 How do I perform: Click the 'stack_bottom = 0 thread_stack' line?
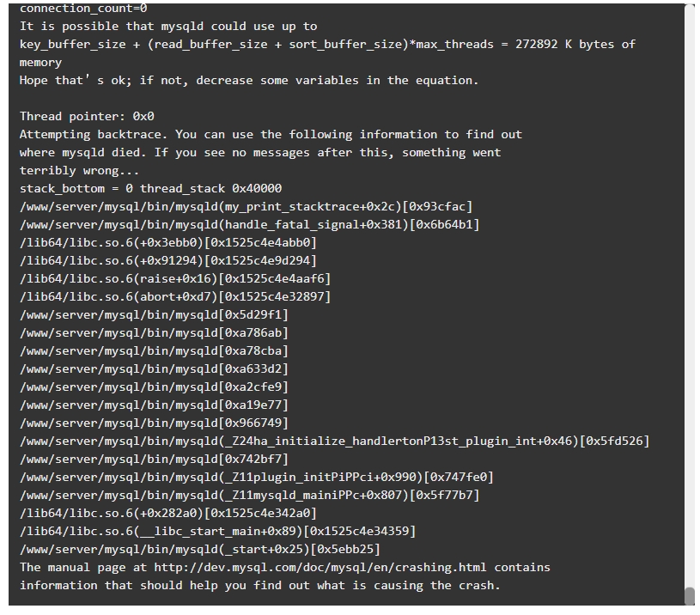coord(151,188)
